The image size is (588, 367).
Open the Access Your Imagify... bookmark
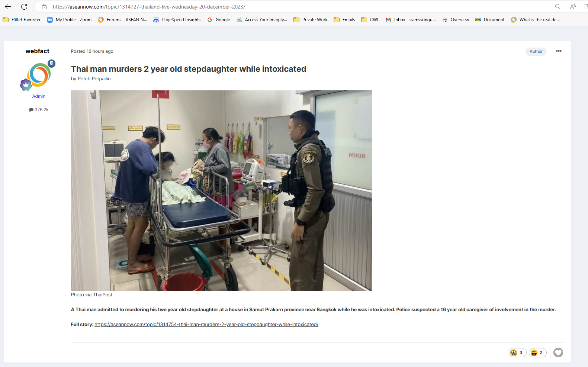(x=261, y=20)
